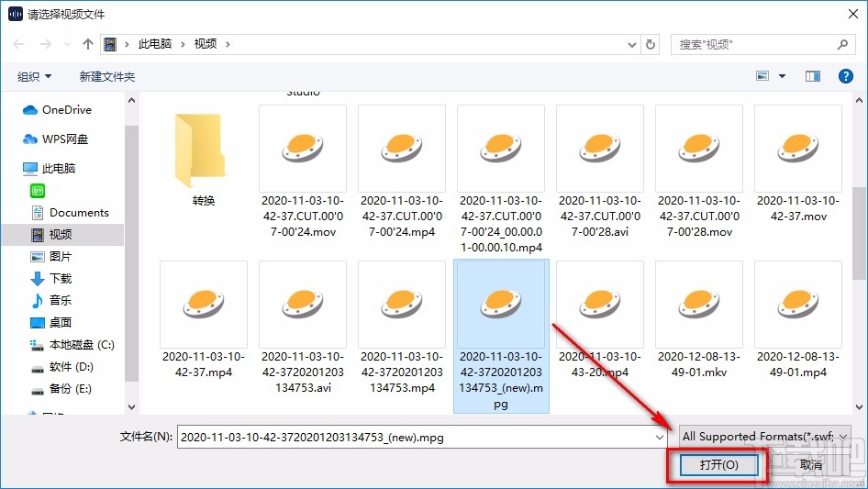The image size is (868, 489).
Task: Go forward in folder history
Action: 45,44
